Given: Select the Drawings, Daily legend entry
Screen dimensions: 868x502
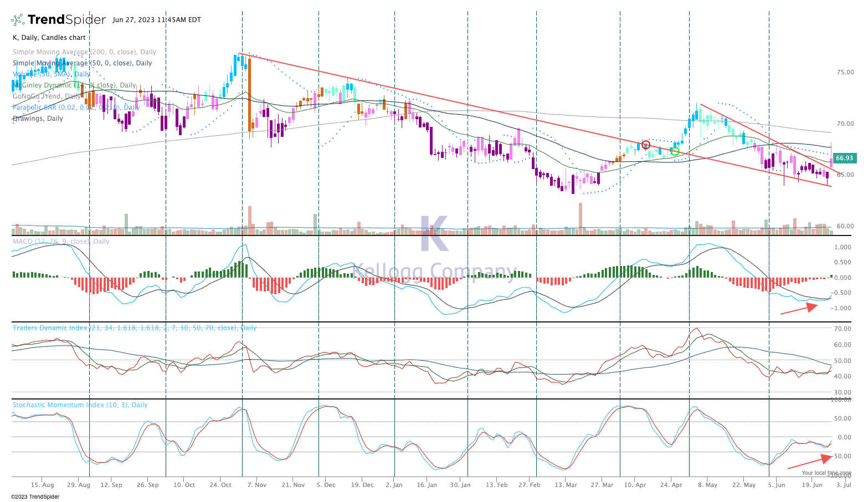Looking at the screenshot, I should coord(38,119).
